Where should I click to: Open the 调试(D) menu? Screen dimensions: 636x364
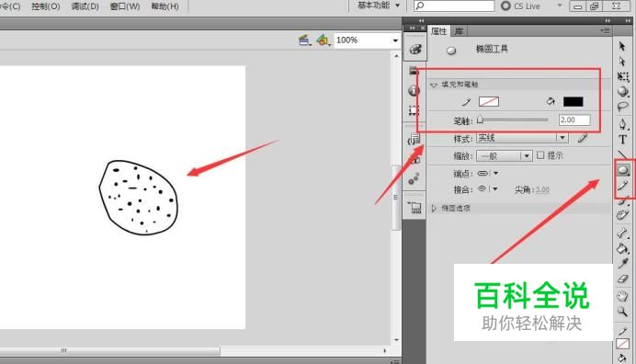pyautogui.click(x=85, y=6)
